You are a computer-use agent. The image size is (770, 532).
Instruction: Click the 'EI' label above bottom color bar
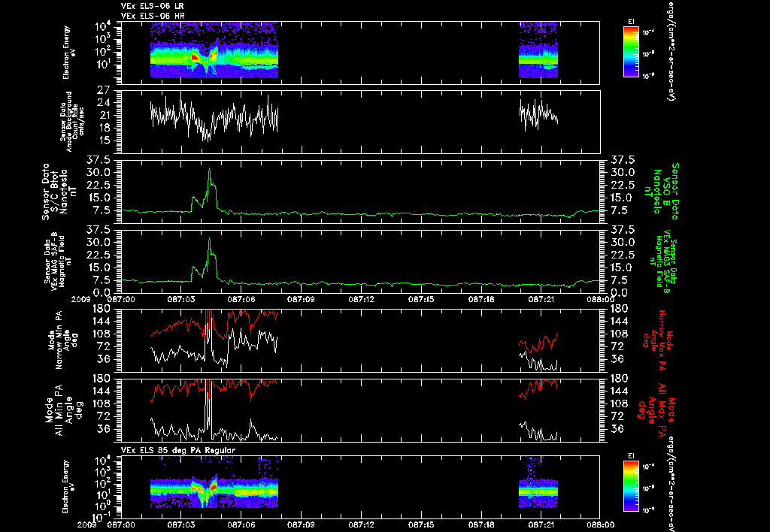[631, 456]
